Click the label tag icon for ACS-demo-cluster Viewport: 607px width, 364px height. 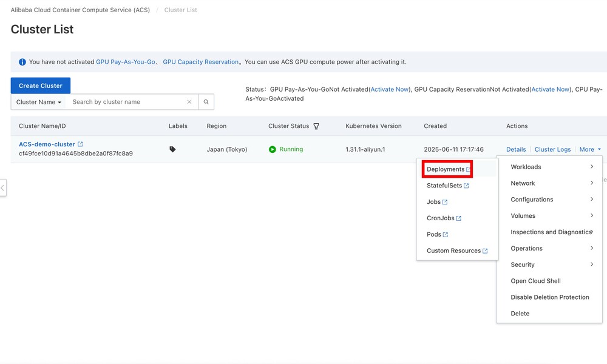coord(172,149)
